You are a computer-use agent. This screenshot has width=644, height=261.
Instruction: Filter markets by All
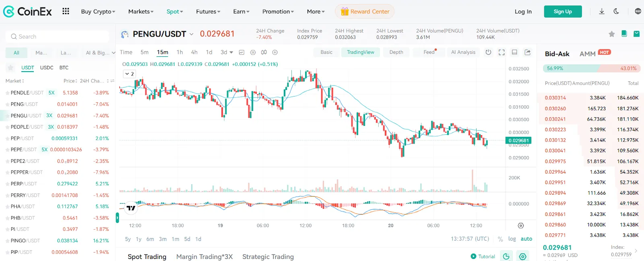tap(17, 53)
